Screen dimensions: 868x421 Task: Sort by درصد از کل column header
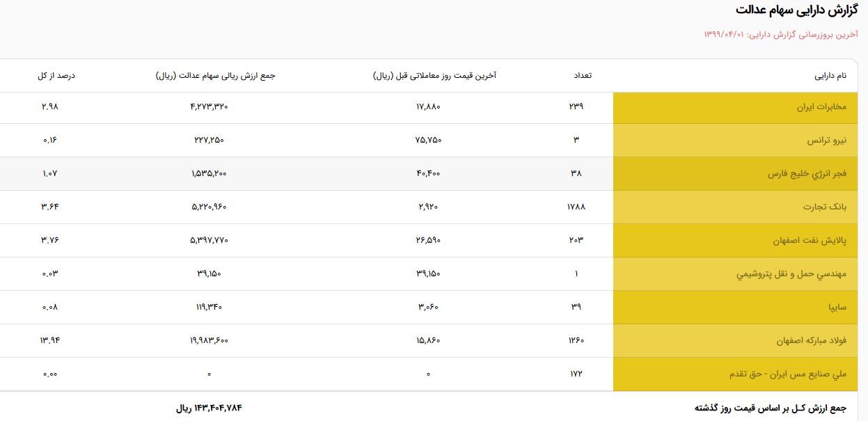click(56, 75)
